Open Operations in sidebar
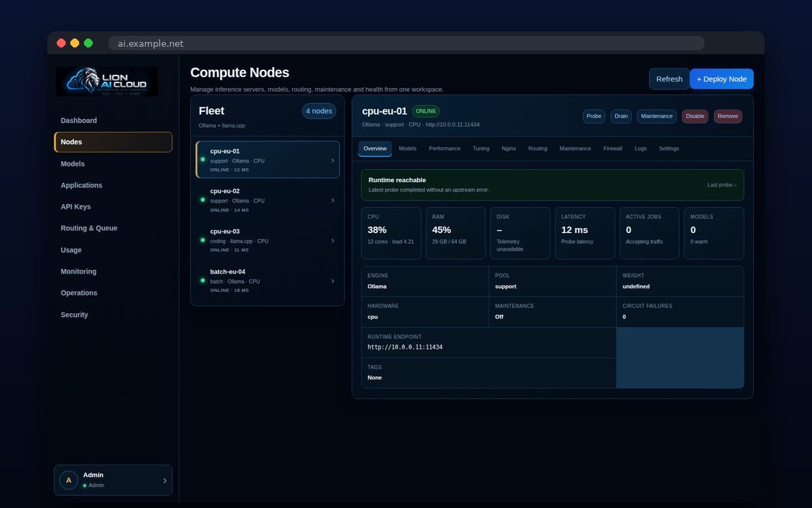This screenshot has width=812, height=508. [x=113, y=293]
